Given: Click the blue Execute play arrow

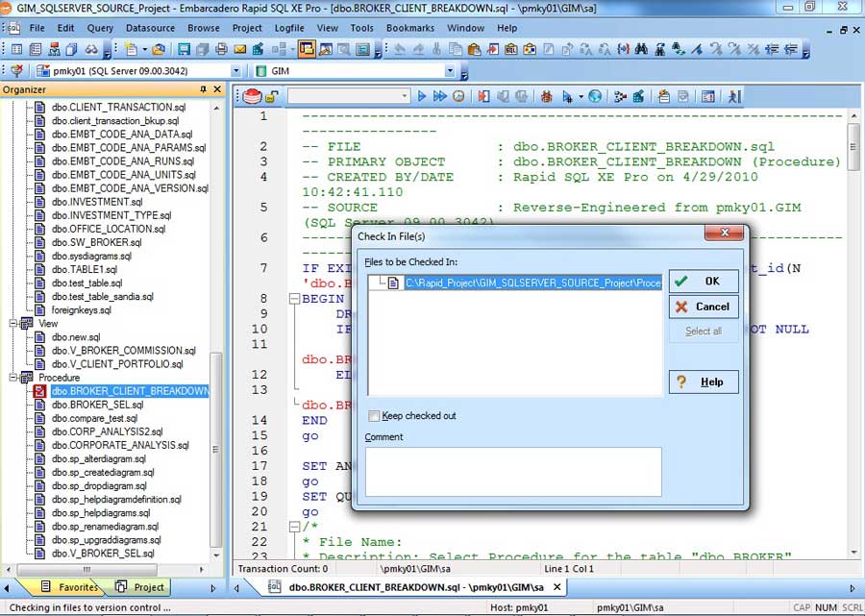Looking at the screenshot, I should (x=422, y=96).
